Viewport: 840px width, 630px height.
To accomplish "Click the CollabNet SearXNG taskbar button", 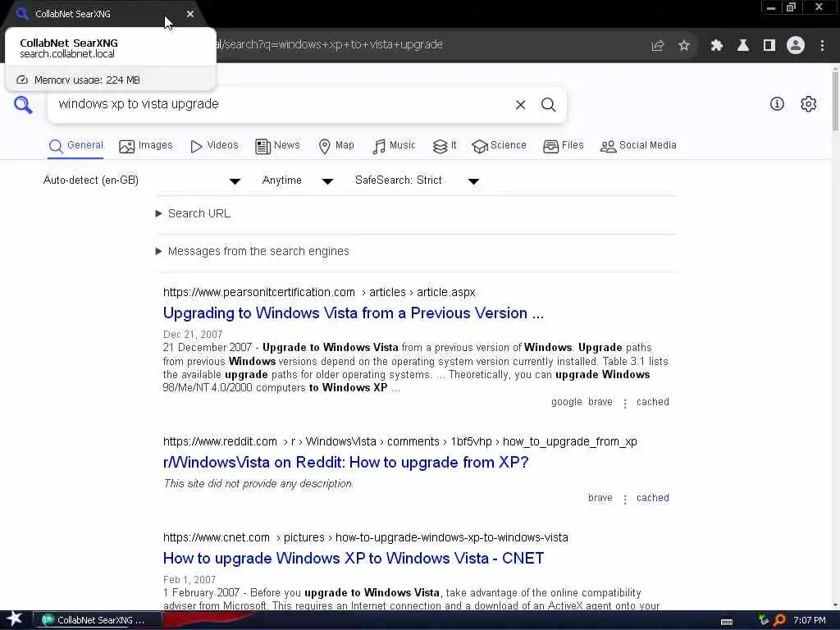I will tap(98, 620).
